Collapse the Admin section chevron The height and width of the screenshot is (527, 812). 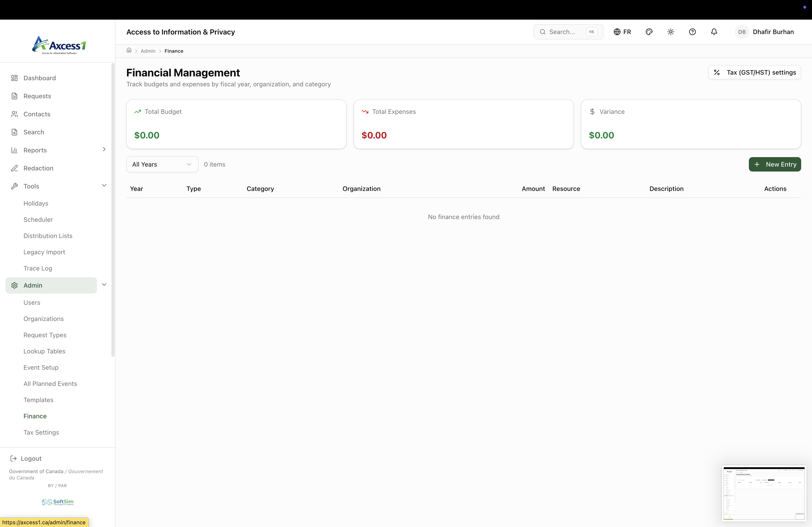[x=104, y=285]
